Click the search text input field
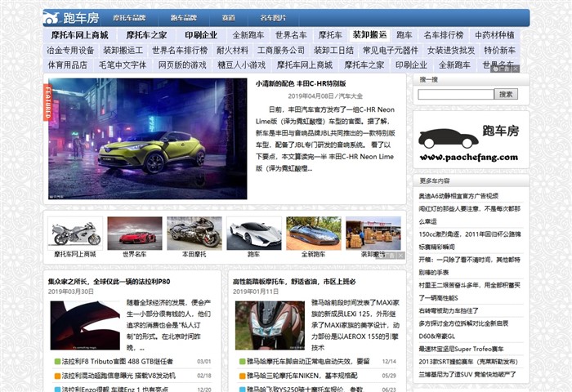572x392 pixels. tap(456, 95)
